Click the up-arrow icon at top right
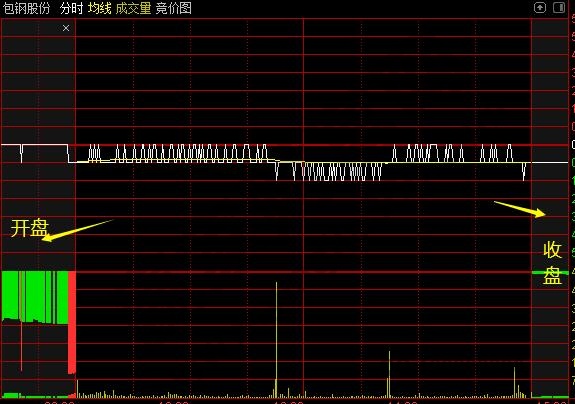 540,8
